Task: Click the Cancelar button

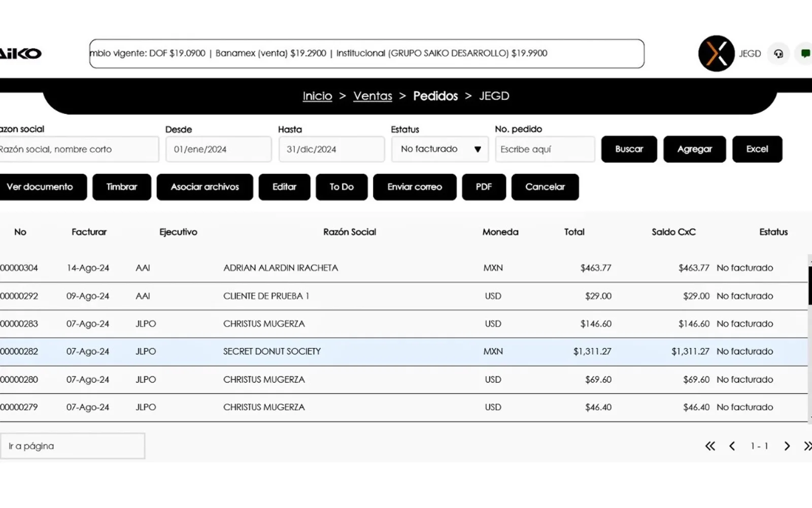Action: click(545, 187)
